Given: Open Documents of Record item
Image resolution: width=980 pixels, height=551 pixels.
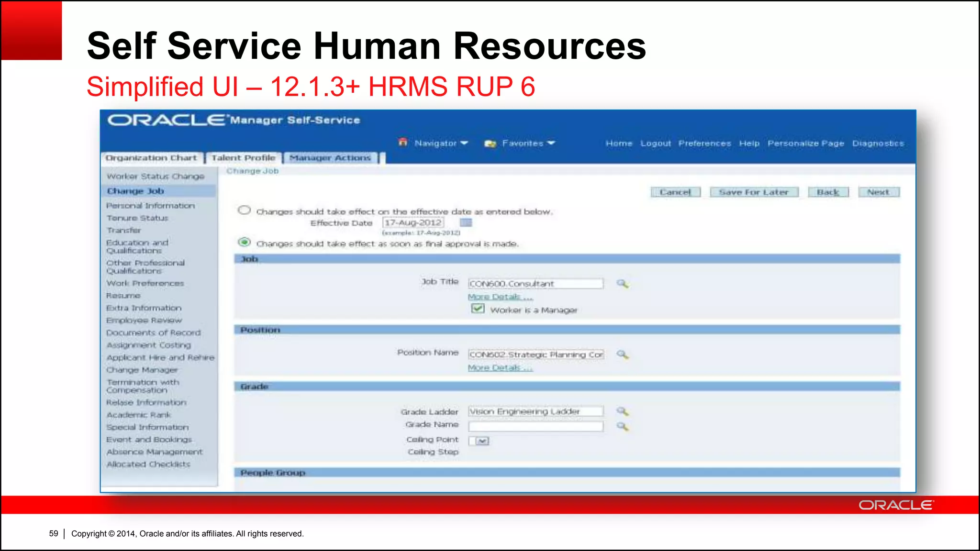Looking at the screenshot, I should 153,333.
